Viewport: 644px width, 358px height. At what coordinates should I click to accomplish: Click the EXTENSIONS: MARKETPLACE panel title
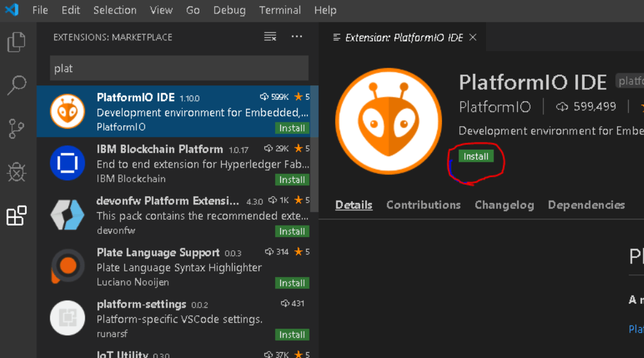(113, 38)
